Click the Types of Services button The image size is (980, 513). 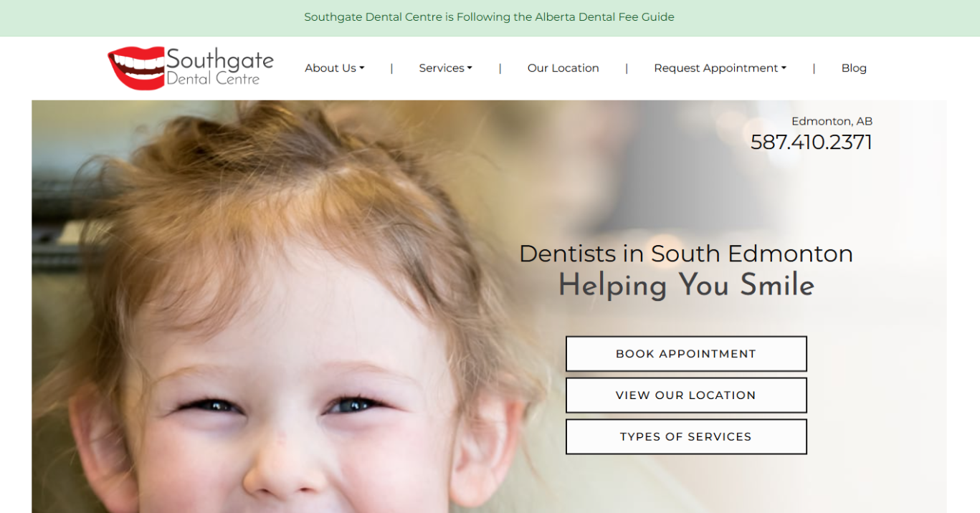(686, 437)
